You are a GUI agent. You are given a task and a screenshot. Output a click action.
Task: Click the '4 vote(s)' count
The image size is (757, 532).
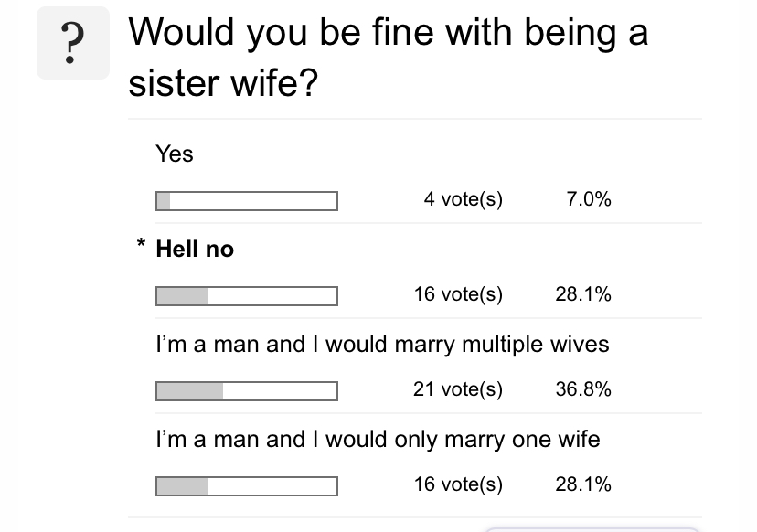[x=464, y=199]
